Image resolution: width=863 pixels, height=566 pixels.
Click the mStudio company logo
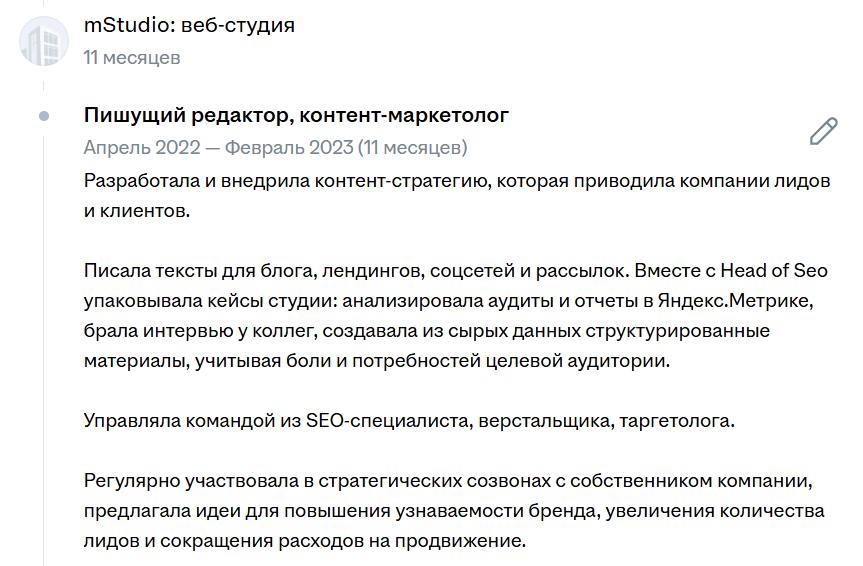click(45, 41)
